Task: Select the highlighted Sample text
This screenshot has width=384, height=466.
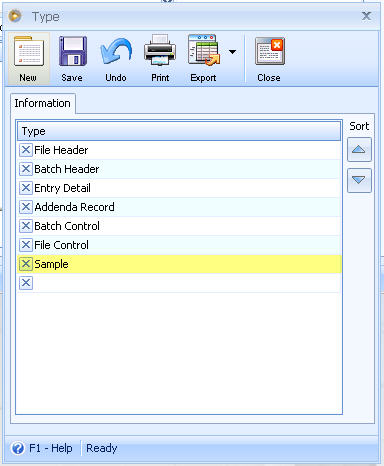Action: (x=51, y=264)
